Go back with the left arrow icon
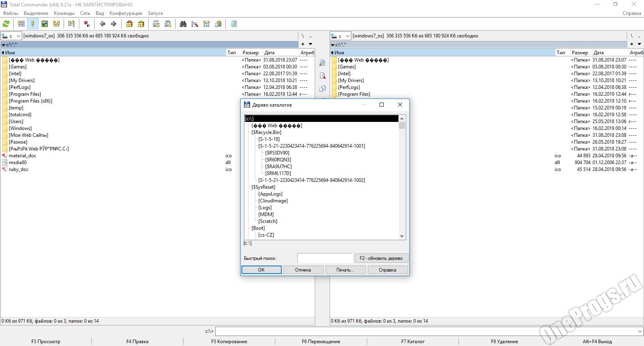Image resolution: width=644 pixels, height=346 pixels. click(102, 24)
